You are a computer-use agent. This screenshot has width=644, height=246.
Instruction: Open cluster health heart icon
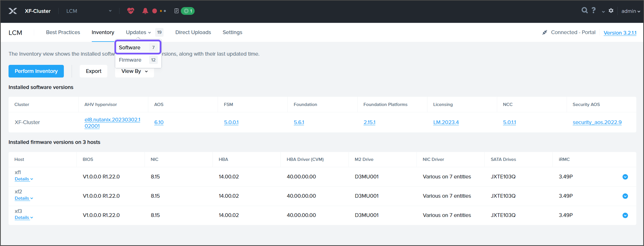tap(131, 11)
